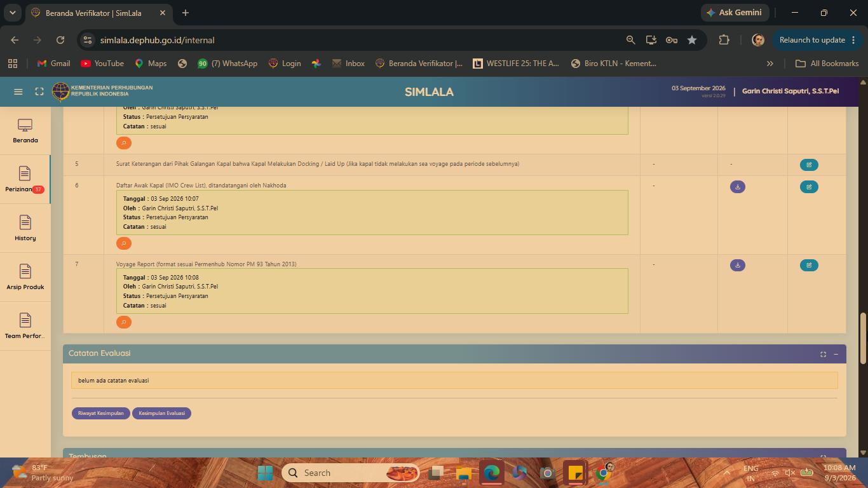
Task: Edit verification for Voyage Report row
Action: 809,265
